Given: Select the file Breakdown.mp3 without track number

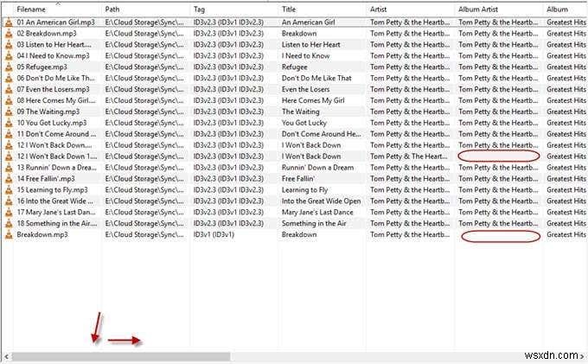Looking at the screenshot, I should point(42,235).
